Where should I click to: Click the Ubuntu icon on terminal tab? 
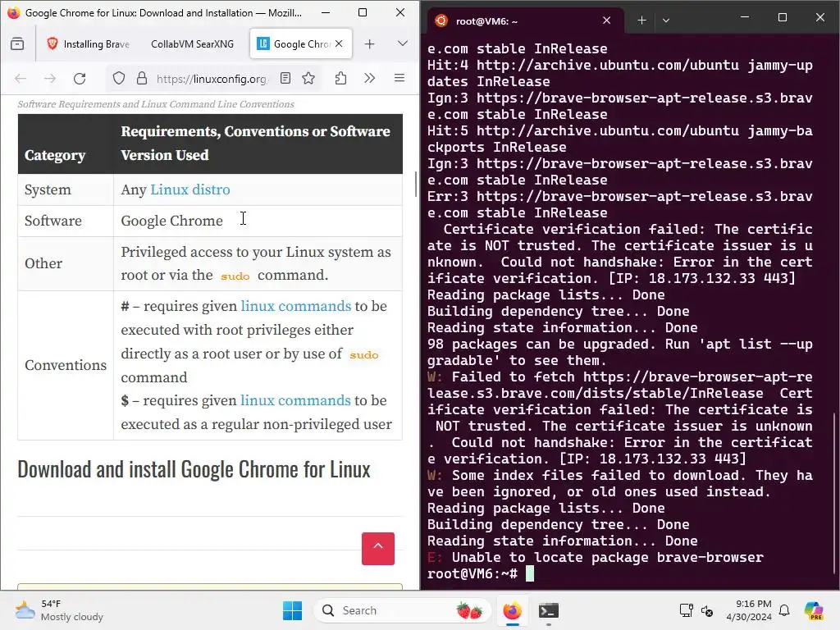(441, 21)
